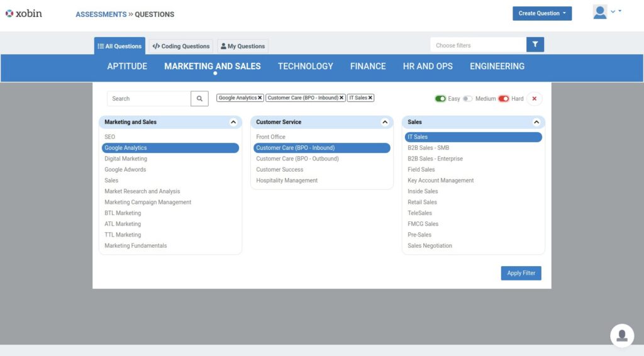
Task: Switch to Coding Questions tab
Action: tap(180, 47)
